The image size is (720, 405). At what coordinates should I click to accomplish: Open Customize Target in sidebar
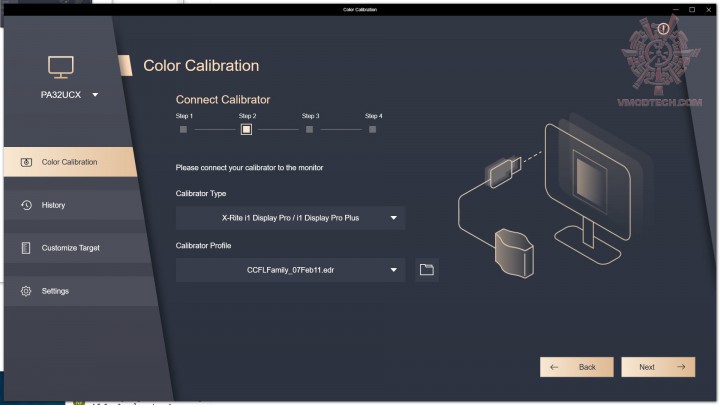pos(77,248)
